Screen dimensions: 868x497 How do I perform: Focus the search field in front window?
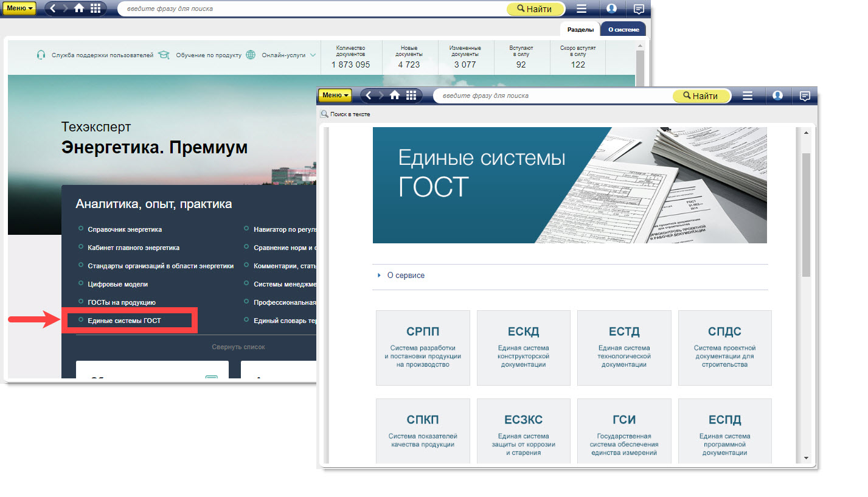pyautogui.click(x=554, y=96)
